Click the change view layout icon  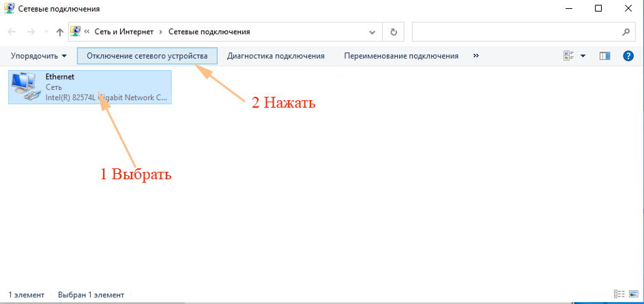(569, 56)
